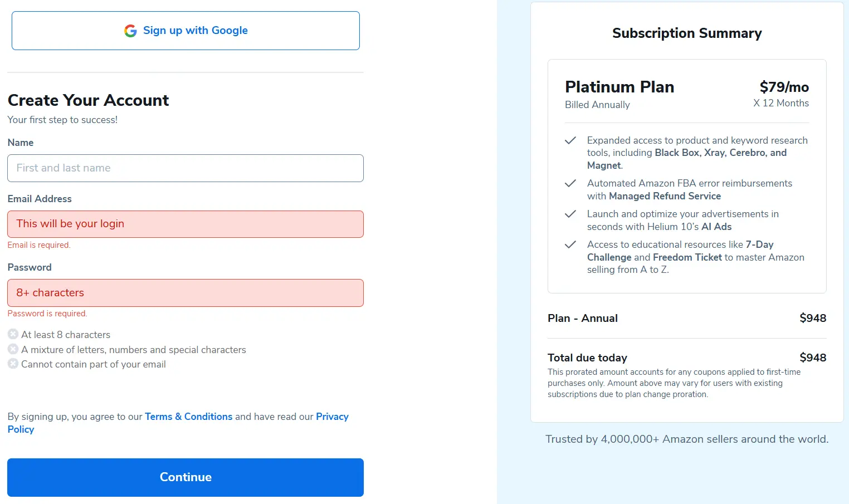849x504 pixels.
Task: Click the x icon beside the letters and numbers rule
Action: pyautogui.click(x=13, y=349)
